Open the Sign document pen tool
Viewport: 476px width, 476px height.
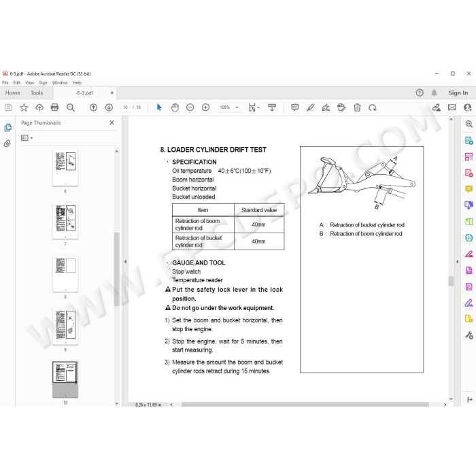326,107
